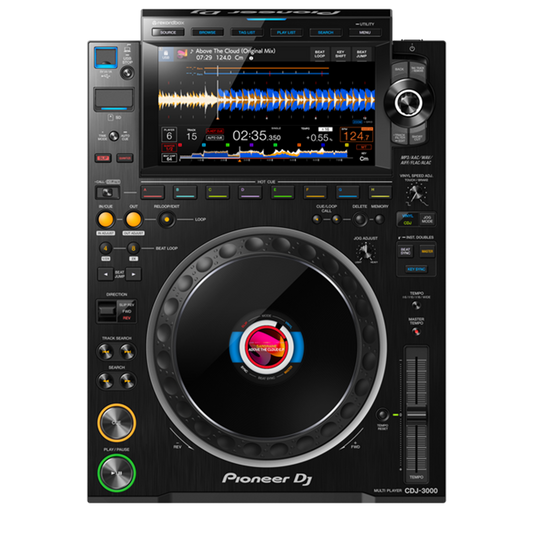Tap BEAT LOOP on the touchscreen

(x=320, y=54)
